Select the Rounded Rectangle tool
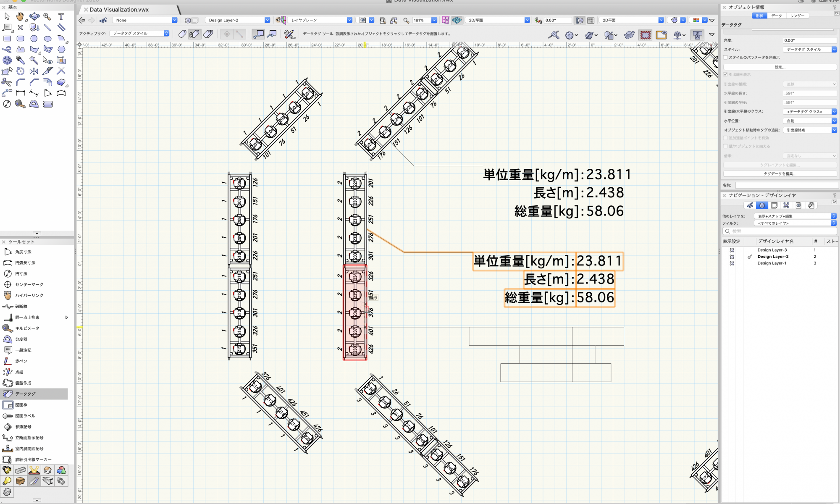The height and width of the screenshot is (504, 840). 20,38
